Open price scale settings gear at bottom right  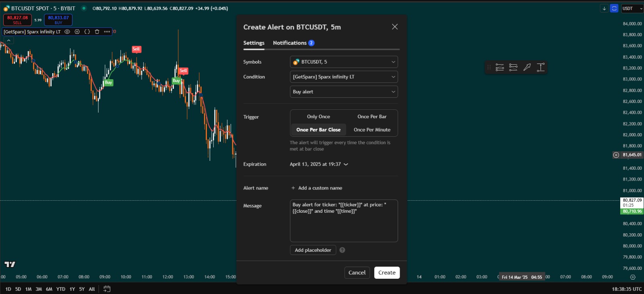tap(633, 277)
